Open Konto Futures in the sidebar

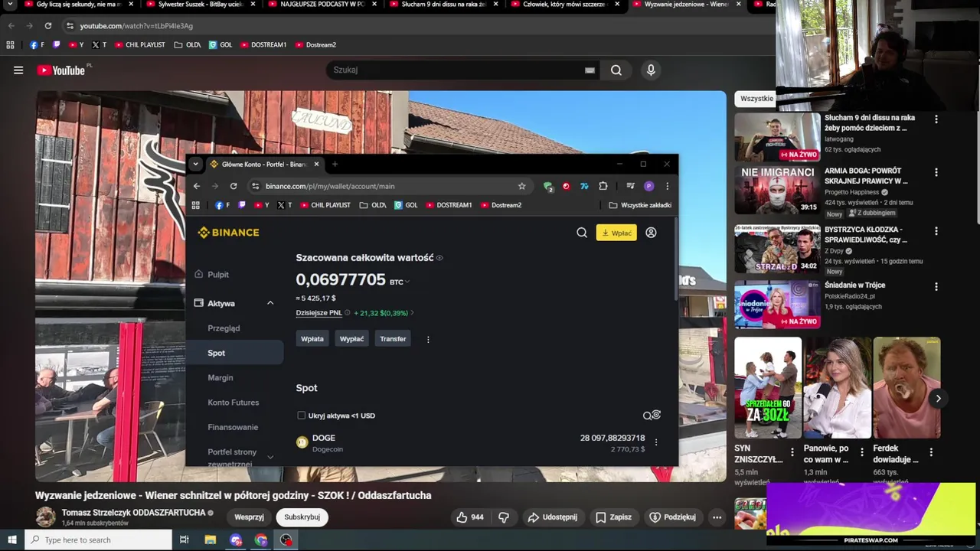(235, 403)
